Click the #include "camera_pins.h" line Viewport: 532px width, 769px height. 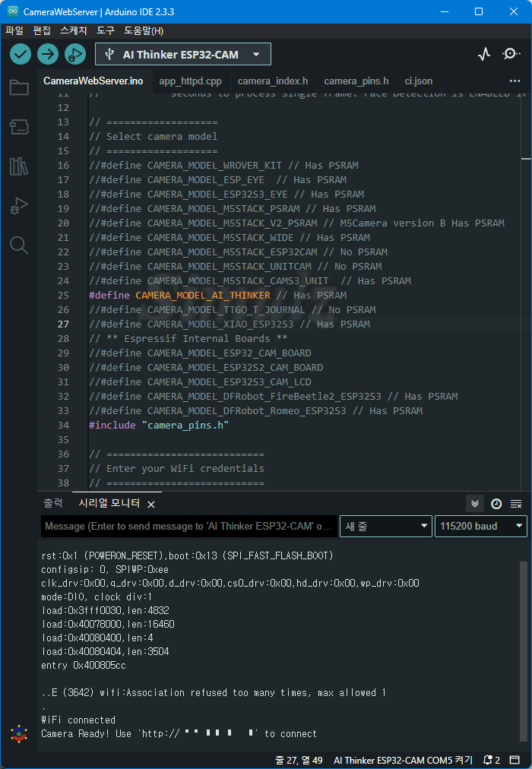(159, 426)
